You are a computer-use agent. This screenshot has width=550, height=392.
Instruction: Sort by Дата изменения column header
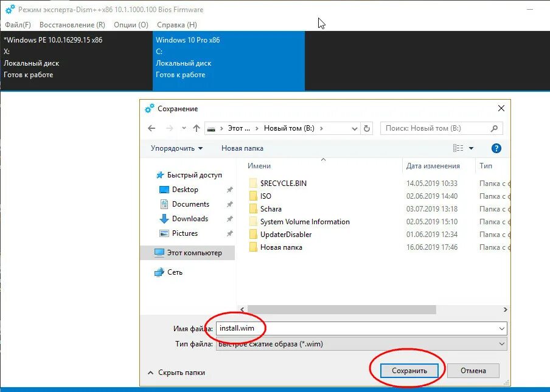433,166
